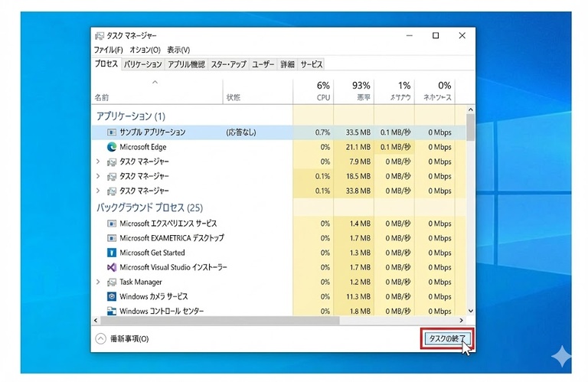Click the horizontal scrollbar right arrow
The height and width of the screenshot is (382, 588).
pyautogui.click(x=462, y=321)
